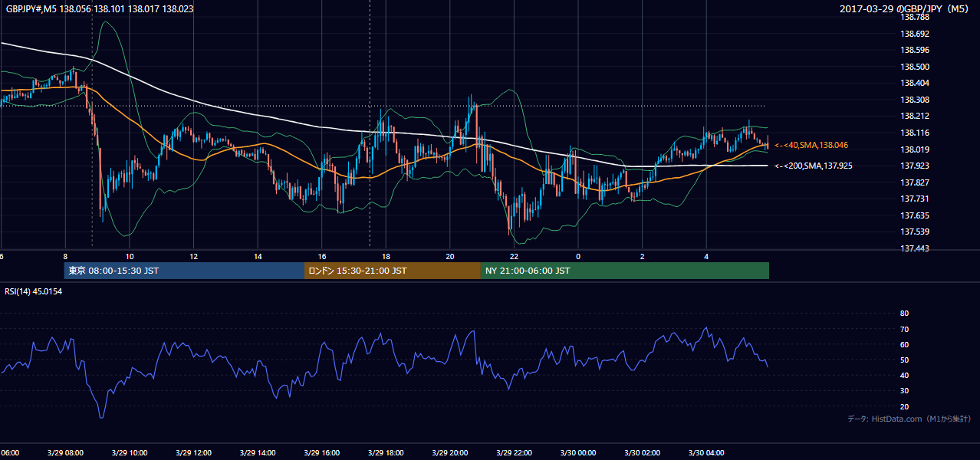This screenshot has height=460, width=980.
Task: Click the Tokyo 東京 08:00-15:30 JST session bar
Action: click(184, 271)
